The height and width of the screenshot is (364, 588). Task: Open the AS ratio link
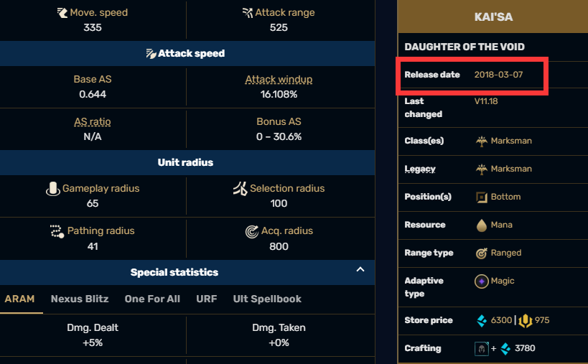pyautogui.click(x=92, y=122)
